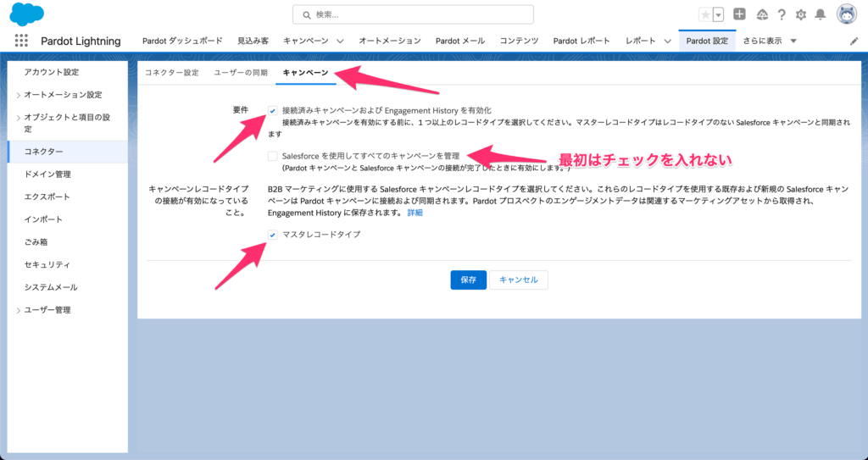Expand the ユーザー管理 chevron
The width and height of the screenshot is (868, 460).
tap(19, 311)
